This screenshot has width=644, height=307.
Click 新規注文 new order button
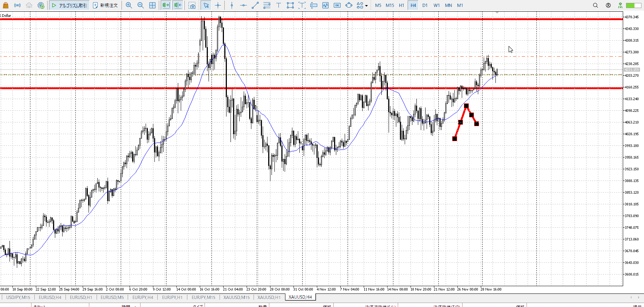[x=105, y=5]
